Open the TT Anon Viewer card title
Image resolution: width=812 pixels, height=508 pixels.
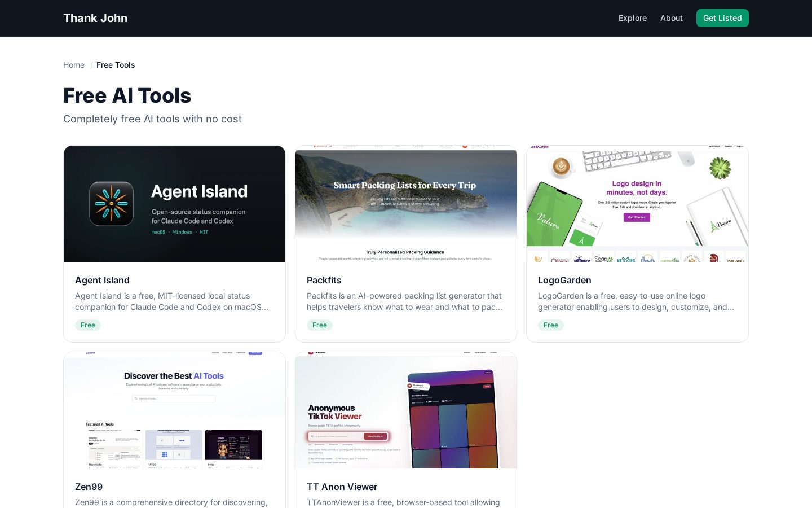tap(342, 487)
